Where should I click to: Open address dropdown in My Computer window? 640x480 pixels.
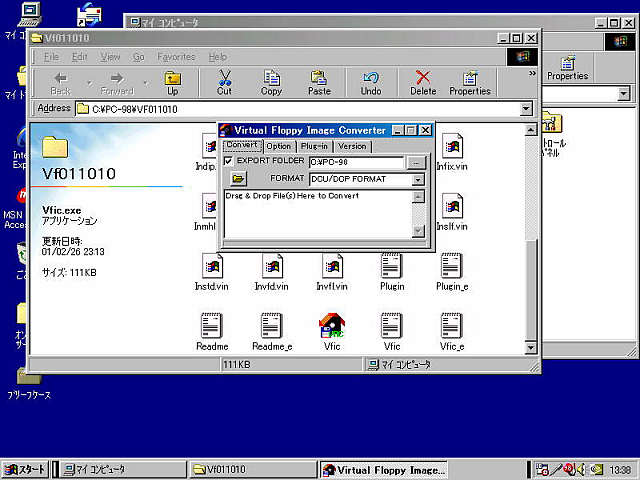tap(623, 94)
